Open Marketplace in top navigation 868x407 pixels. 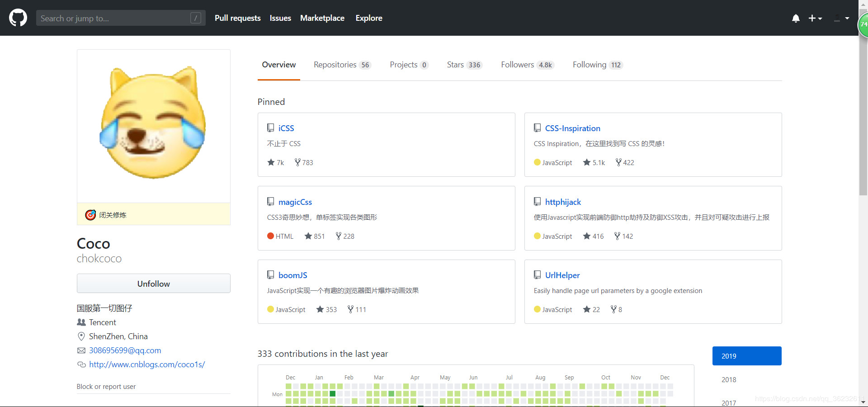coord(322,18)
